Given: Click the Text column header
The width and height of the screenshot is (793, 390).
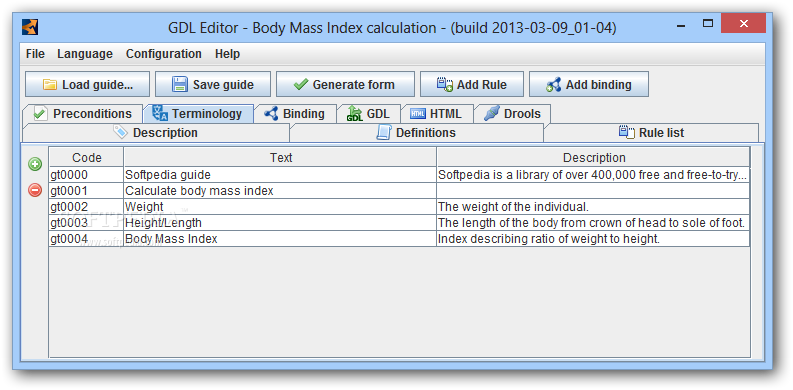Looking at the screenshot, I should [280, 157].
